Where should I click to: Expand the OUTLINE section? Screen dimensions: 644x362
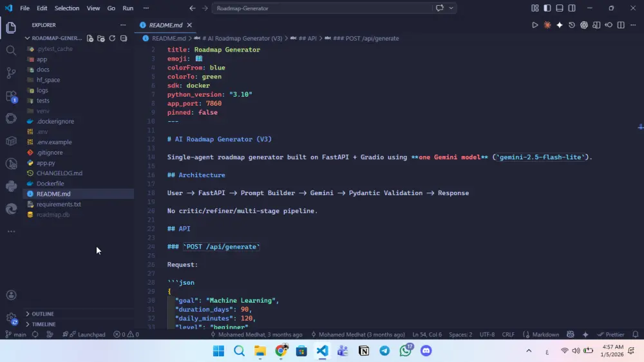[43, 314]
